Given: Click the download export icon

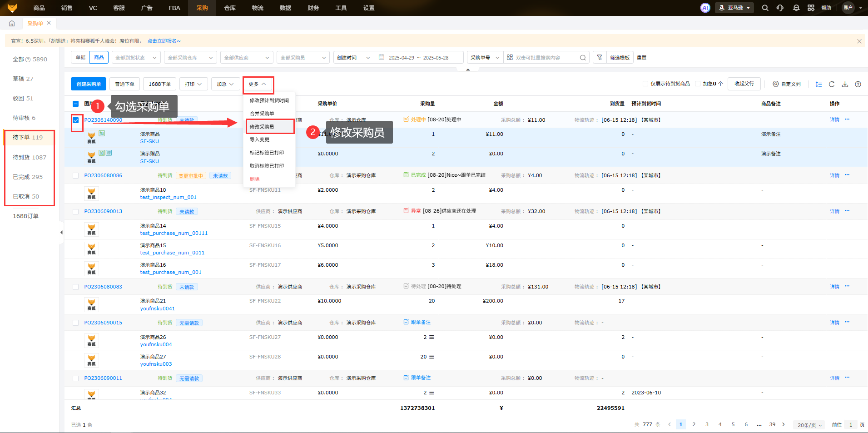Looking at the screenshot, I should coord(845,84).
